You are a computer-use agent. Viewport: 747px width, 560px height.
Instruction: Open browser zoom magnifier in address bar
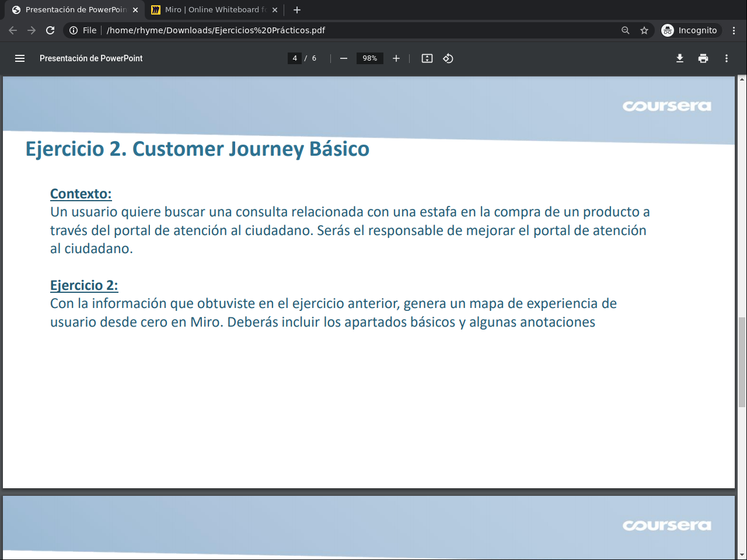click(x=626, y=30)
